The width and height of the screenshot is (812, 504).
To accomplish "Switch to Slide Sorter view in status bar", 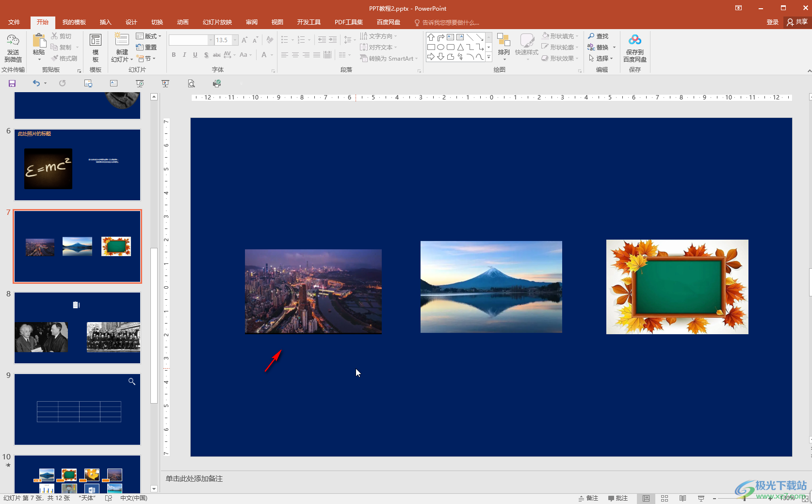I will [x=665, y=498].
